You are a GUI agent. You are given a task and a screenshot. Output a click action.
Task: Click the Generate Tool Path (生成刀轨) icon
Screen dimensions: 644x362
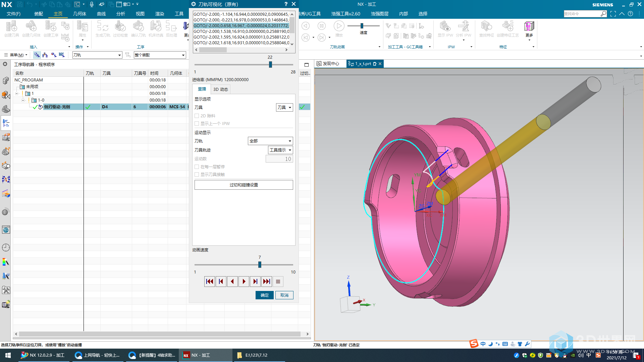pyautogui.click(x=103, y=27)
